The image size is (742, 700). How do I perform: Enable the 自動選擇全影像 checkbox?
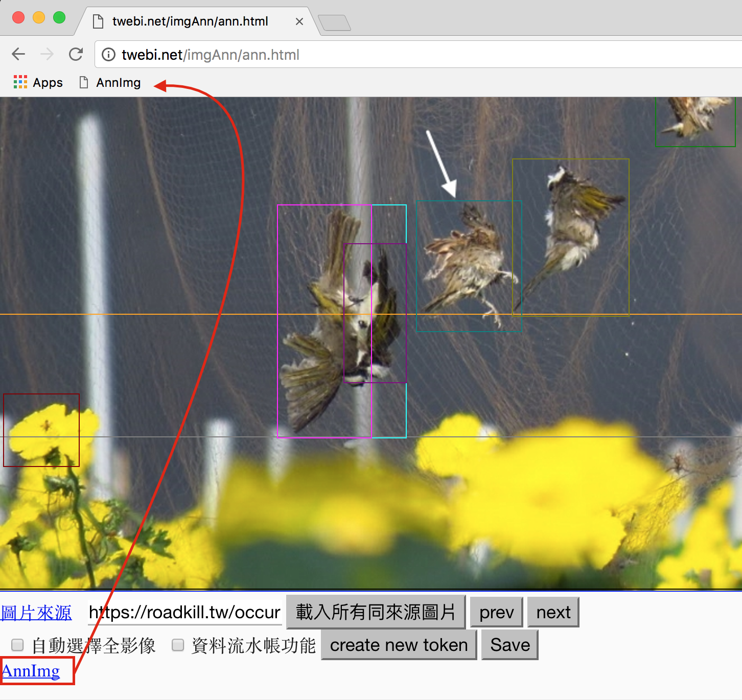18,645
